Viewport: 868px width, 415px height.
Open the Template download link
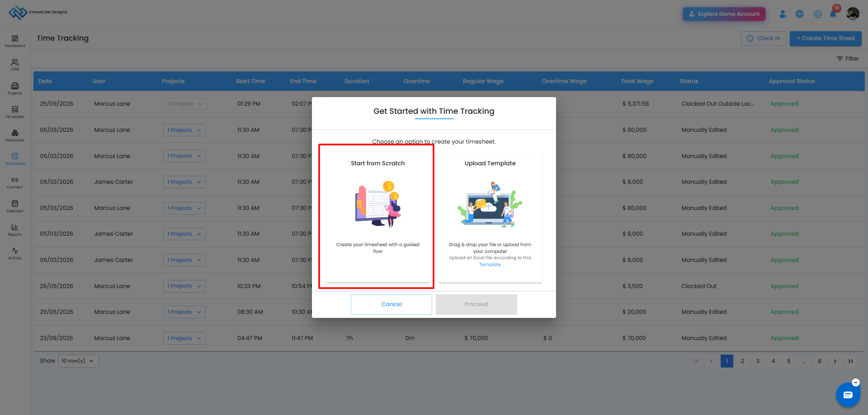point(490,265)
